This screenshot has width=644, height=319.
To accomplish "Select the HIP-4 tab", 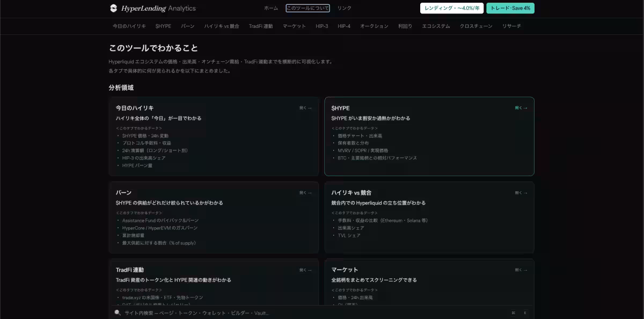I will [344, 26].
